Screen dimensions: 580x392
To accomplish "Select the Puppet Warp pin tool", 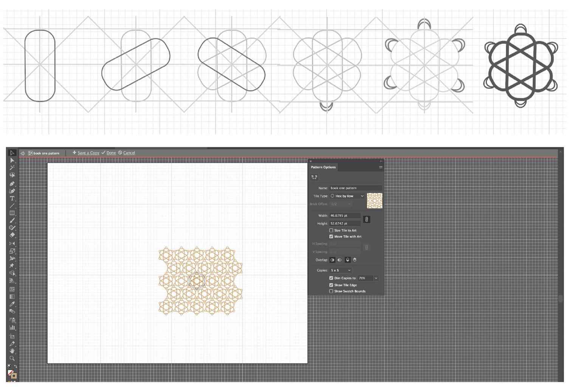I will (12, 266).
